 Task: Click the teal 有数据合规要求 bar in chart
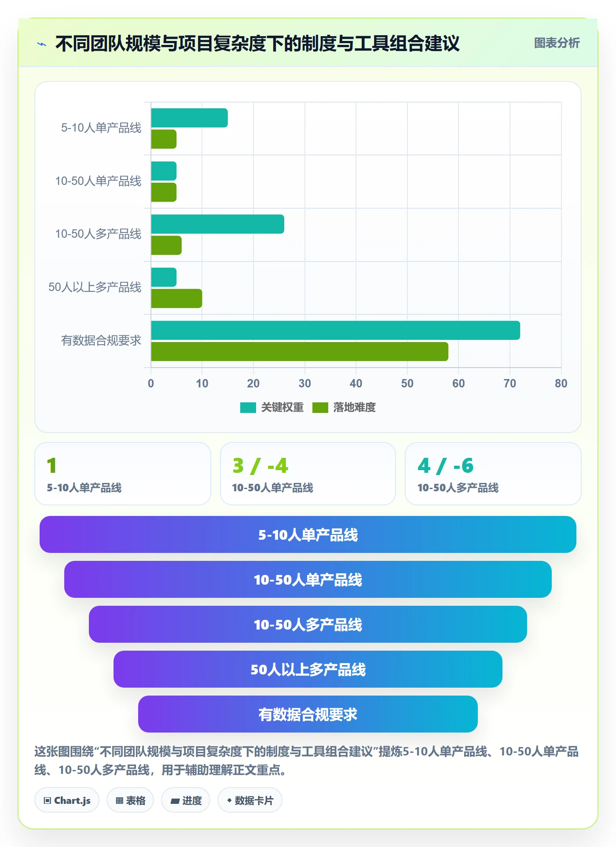(x=335, y=330)
